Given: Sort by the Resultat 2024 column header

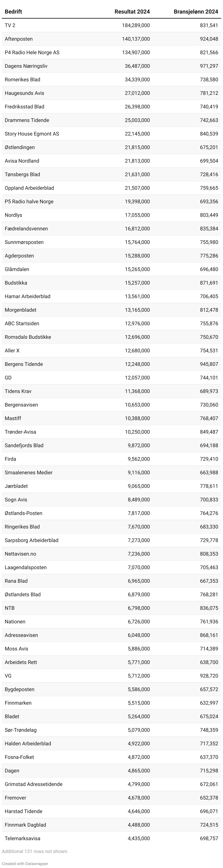Looking at the screenshot, I should [x=132, y=12].
